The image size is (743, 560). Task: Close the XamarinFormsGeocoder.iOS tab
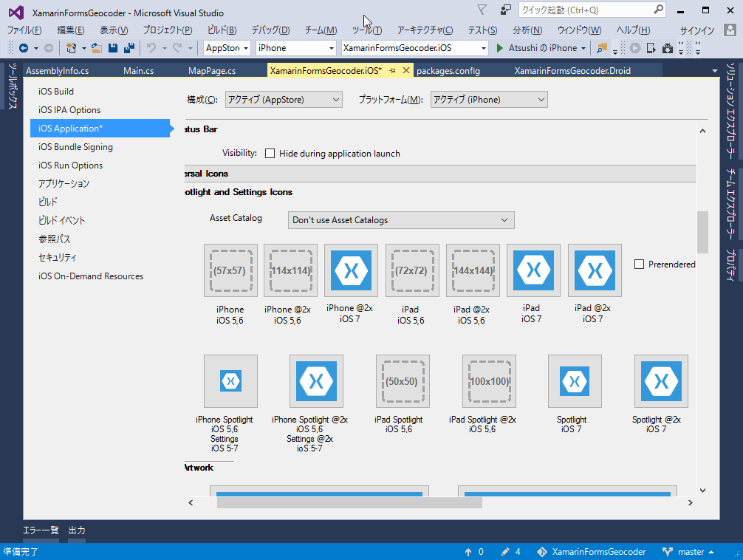click(406, 70)
